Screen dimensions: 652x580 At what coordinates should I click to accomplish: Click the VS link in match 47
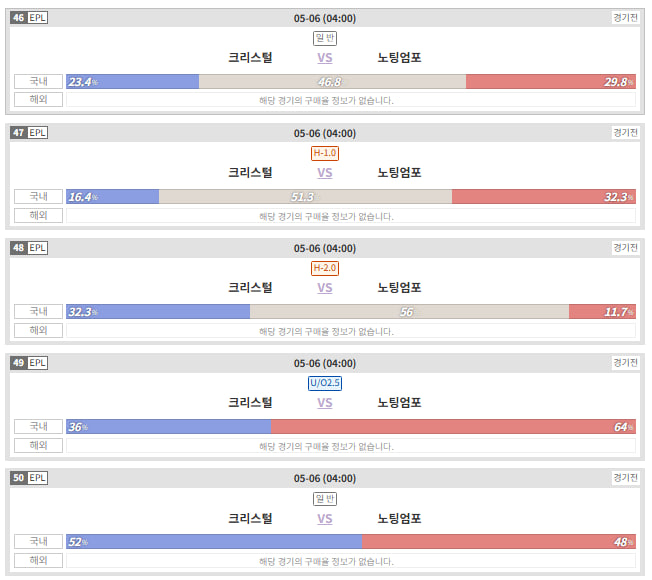tap(325, 173)
